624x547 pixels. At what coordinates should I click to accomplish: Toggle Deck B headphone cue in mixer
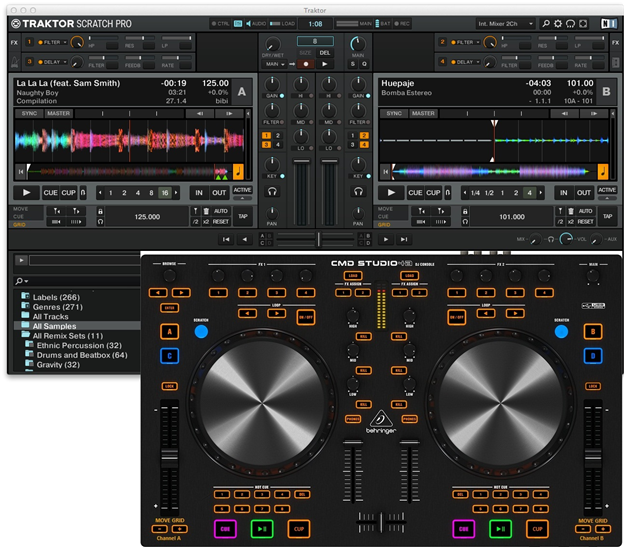(358, 192)
